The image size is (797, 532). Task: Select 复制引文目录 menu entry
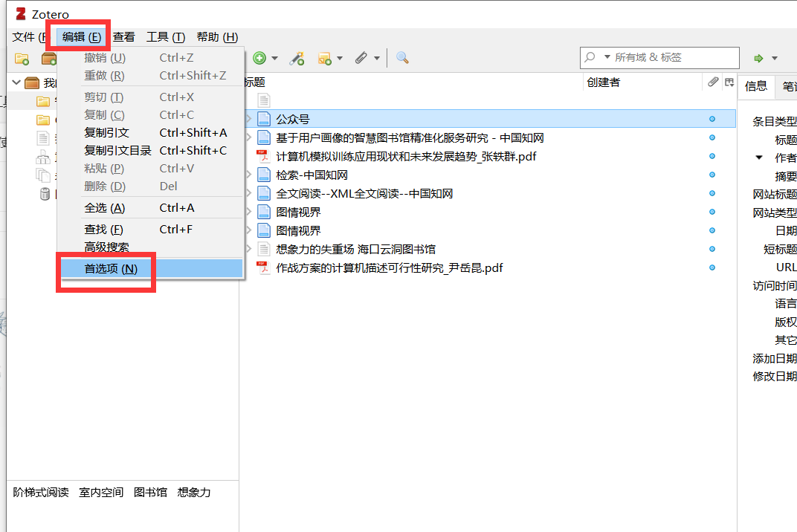(152, 150)
